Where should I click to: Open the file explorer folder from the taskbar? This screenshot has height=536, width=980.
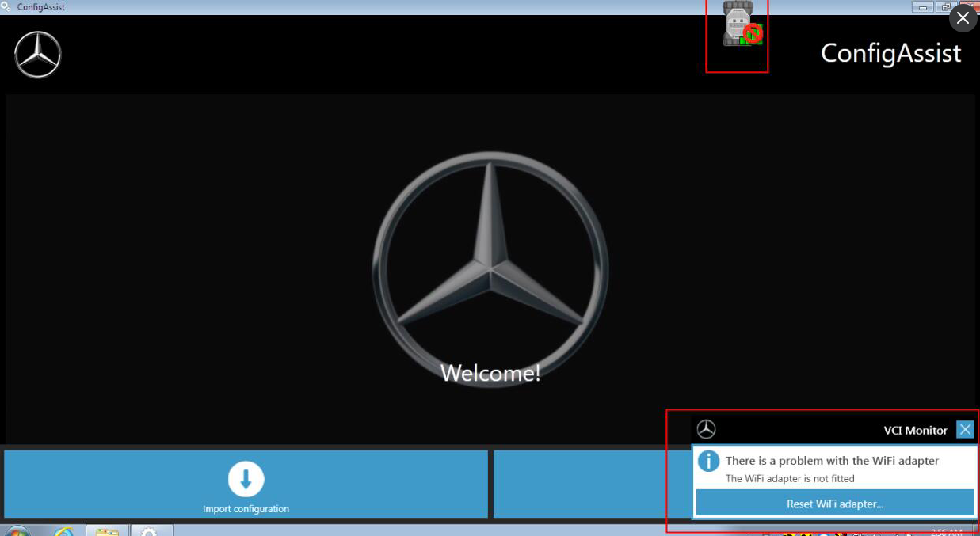(x=107, y=531)
